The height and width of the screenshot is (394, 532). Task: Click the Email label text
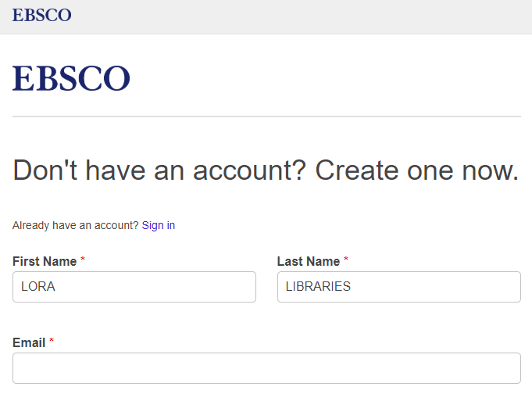tap(29, 342)
